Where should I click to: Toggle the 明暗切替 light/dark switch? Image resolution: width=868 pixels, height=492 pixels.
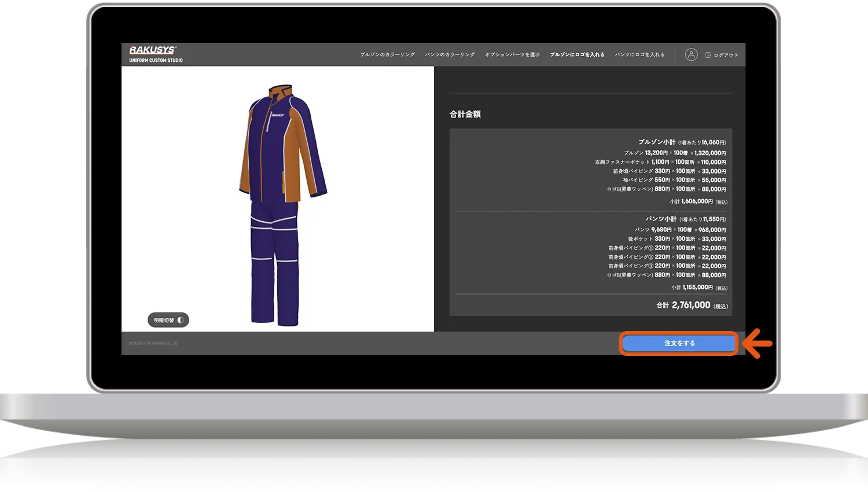168,320
